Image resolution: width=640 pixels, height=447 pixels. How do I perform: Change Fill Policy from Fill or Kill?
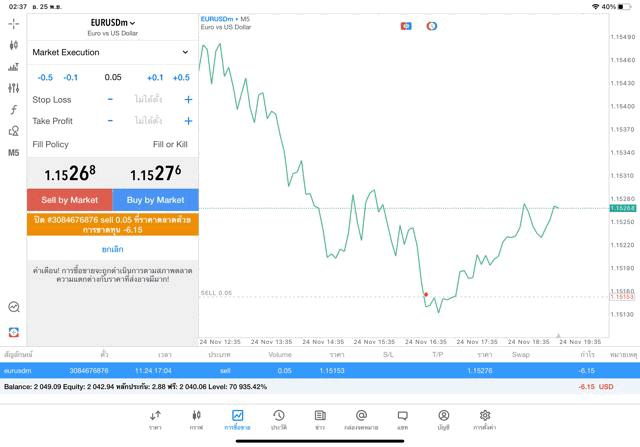click(170, 144)
